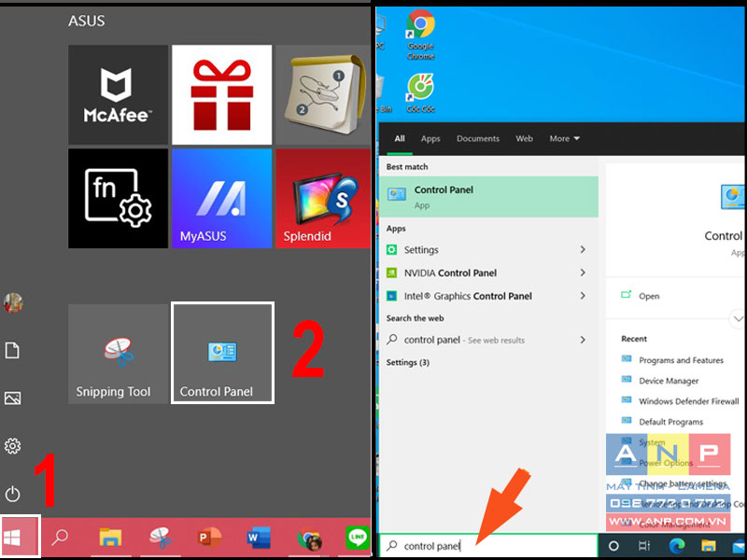Screen dimensions: 747x560
Task: Launch Microsoft Edge from the taskbar
Action: [676, 546]
